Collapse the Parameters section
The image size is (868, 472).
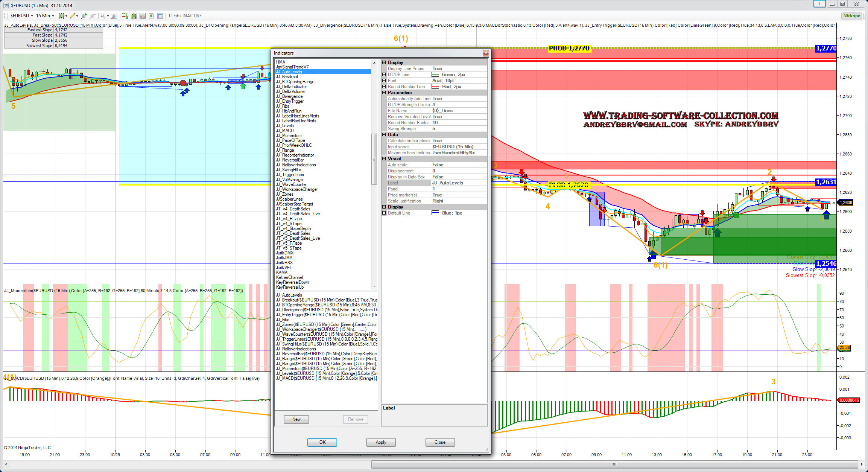pyautogui.click(x=384, y=93)
